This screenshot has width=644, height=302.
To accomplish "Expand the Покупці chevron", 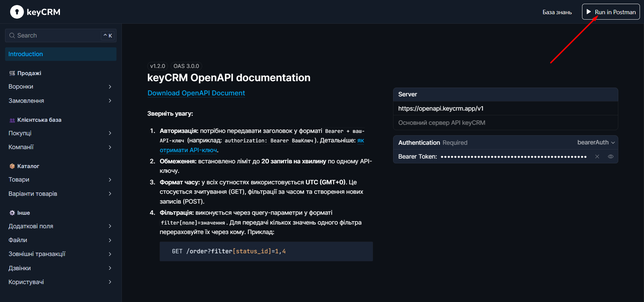I will (x=110, y=133).
